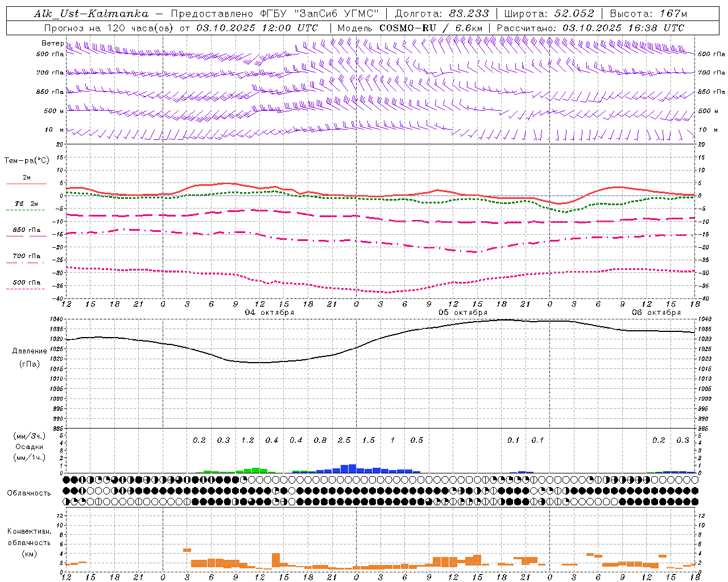Click the Ветер panel label
Screen dimensions: 728x582
pyautogui.click(x=52, y=43)
